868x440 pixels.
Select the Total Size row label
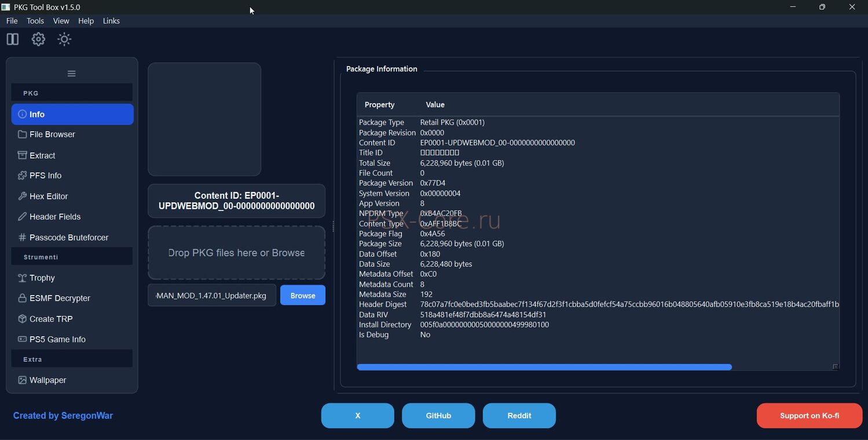point(375,163)
